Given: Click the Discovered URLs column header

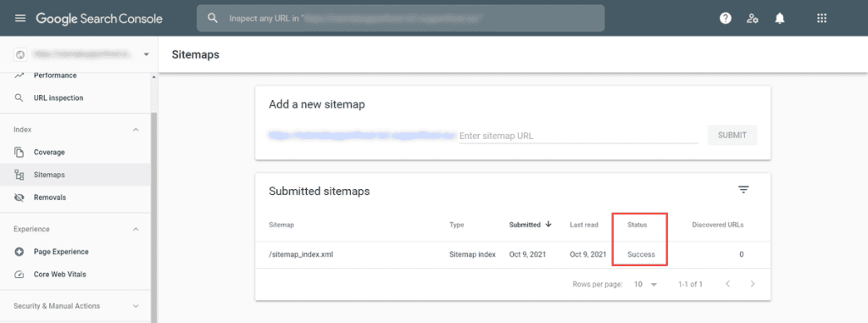Looking at the screenshot, I should [718, 225].
